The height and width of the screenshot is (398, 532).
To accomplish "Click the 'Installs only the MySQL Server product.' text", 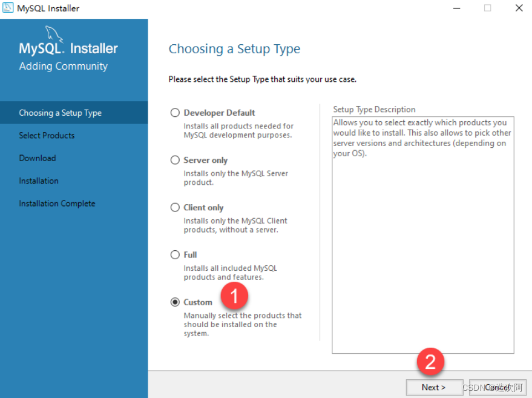I will 236,178.
